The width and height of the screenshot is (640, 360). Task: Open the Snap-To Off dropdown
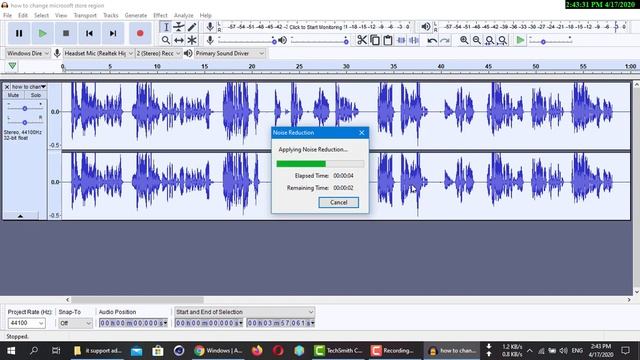(x=76, y=323)
